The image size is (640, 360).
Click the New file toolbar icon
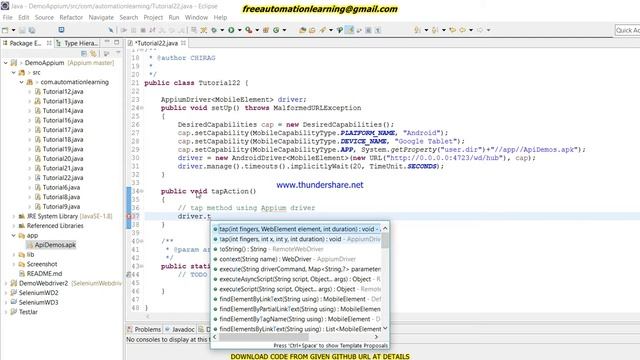pyautogui.click(x=5, y=30)
